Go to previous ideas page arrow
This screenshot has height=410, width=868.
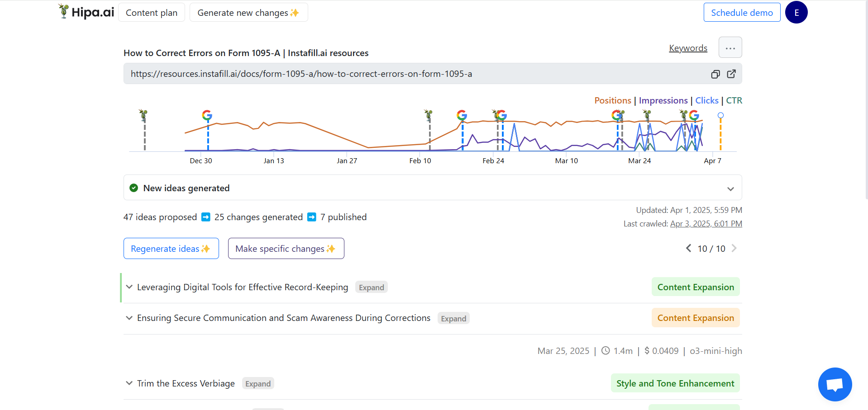tap(688, 248)
